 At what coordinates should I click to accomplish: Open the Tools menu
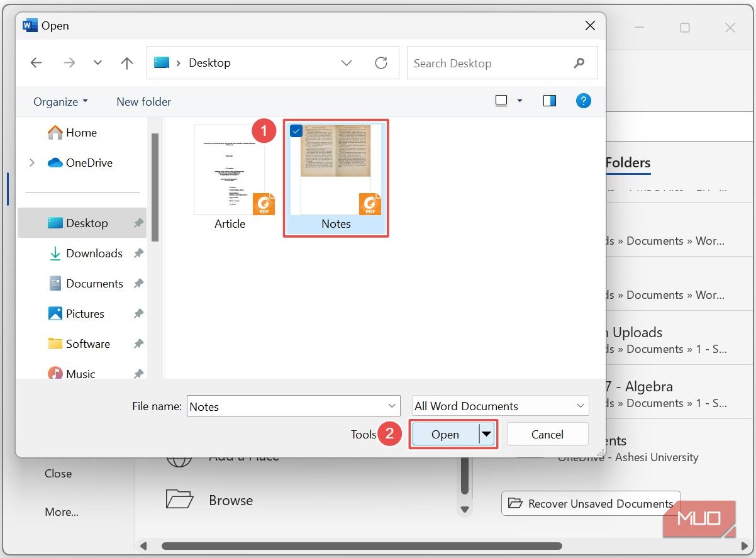click(x=364, y=434)
